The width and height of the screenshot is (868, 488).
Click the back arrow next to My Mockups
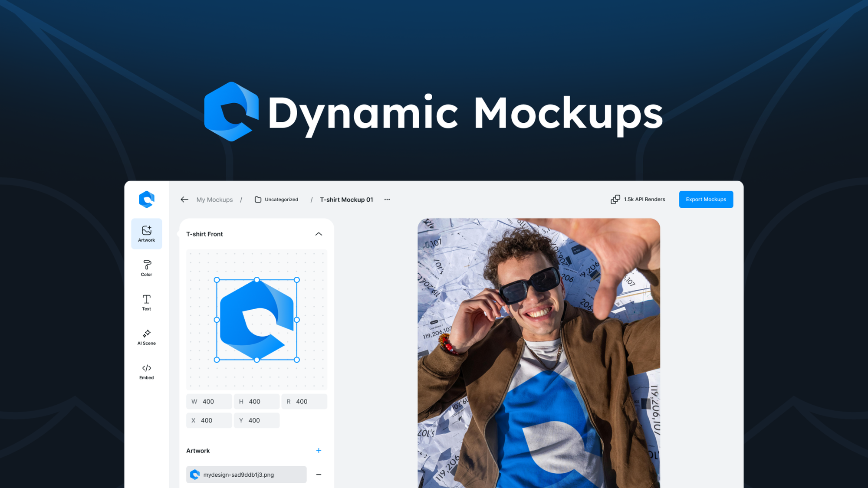coord(184,199)
